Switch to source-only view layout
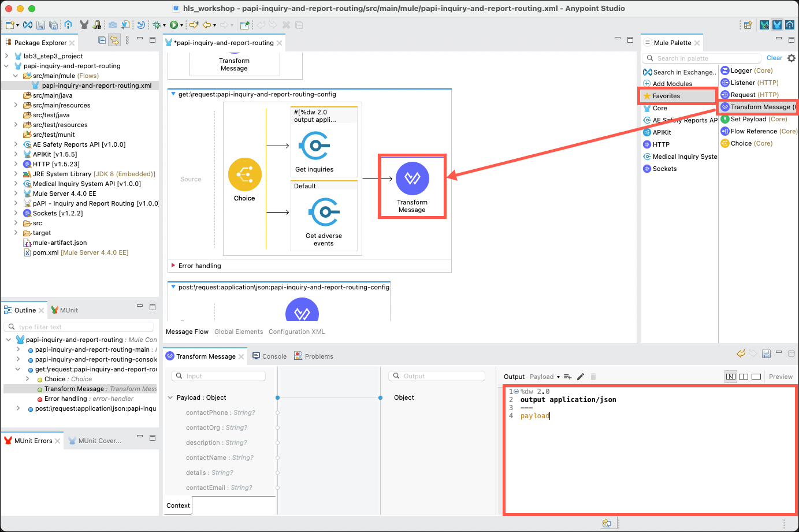 756,377
